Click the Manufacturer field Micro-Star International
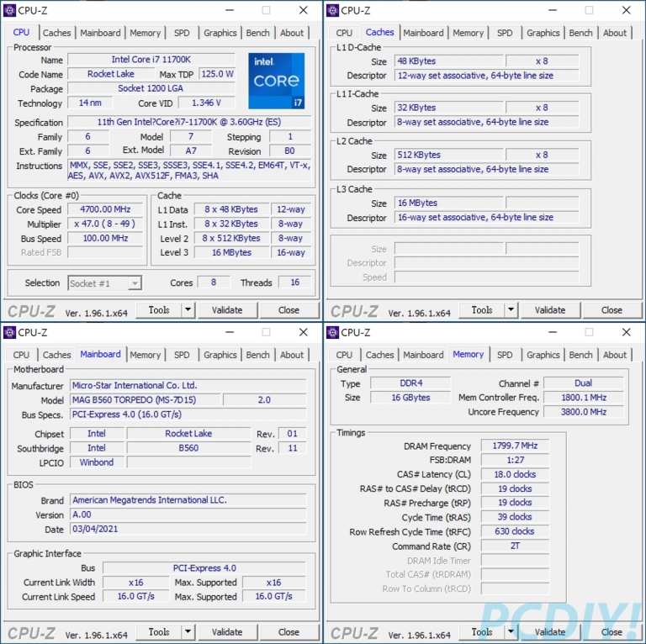Viewport: 646px width, 644px height. click(188, 385)
